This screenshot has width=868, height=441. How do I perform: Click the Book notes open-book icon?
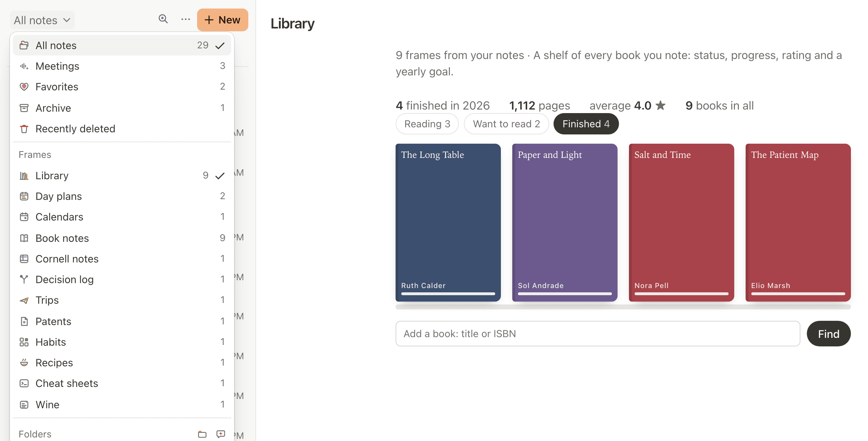[x=24, y=238]
